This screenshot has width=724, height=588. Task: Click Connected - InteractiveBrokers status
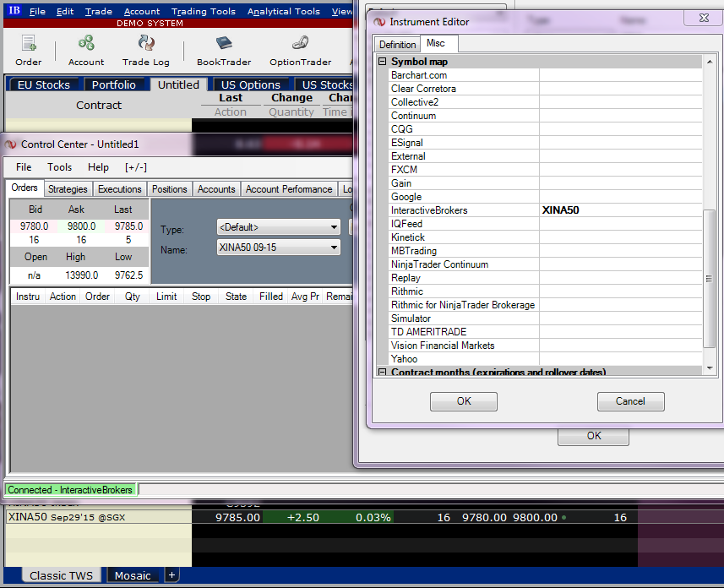coord(70,490)
